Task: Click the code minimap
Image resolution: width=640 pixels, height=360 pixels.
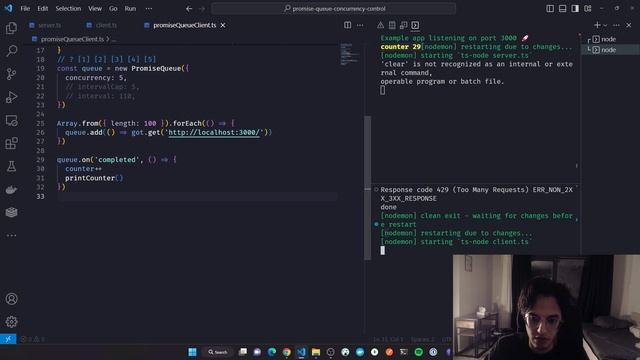Action: [348, 54]
